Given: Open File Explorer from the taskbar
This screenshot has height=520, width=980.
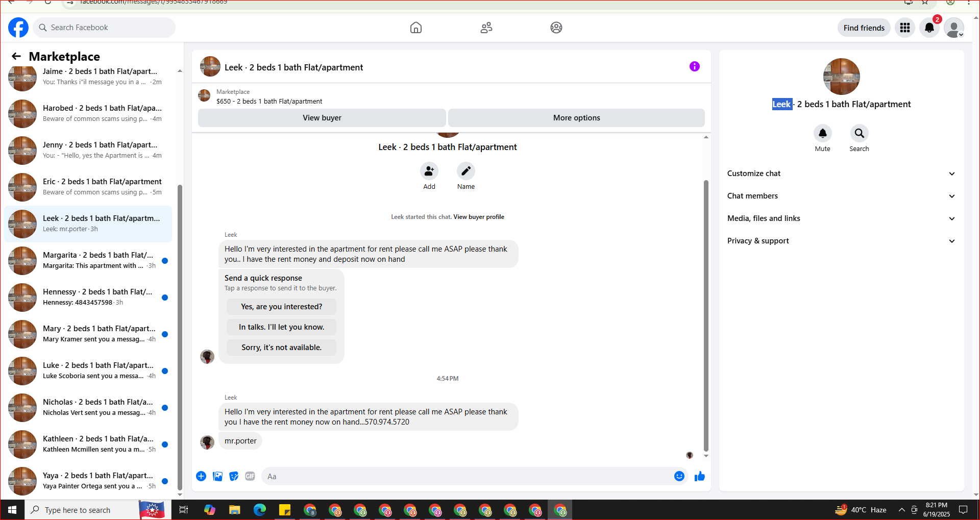Looking at the screenshot, I should [235, 510].
